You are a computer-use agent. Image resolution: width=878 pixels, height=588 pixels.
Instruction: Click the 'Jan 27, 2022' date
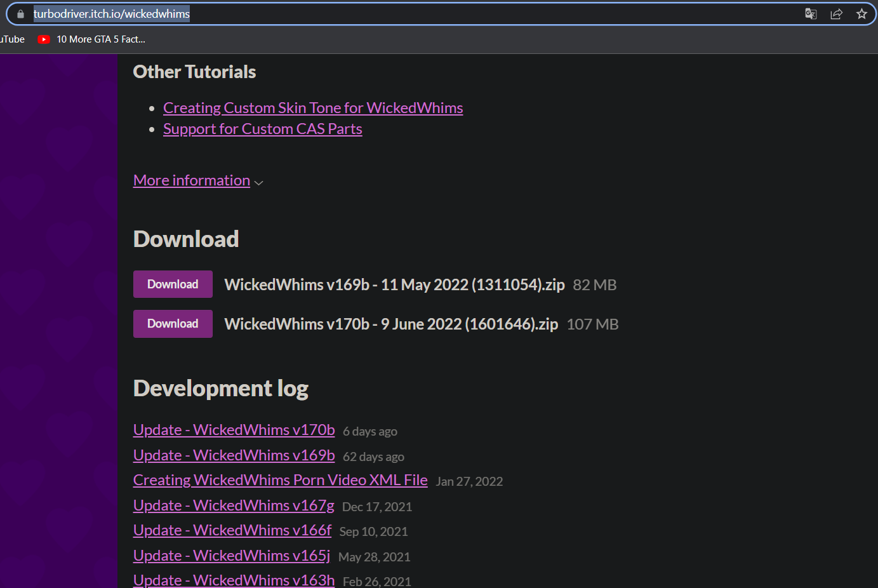[x=469, y=482]
